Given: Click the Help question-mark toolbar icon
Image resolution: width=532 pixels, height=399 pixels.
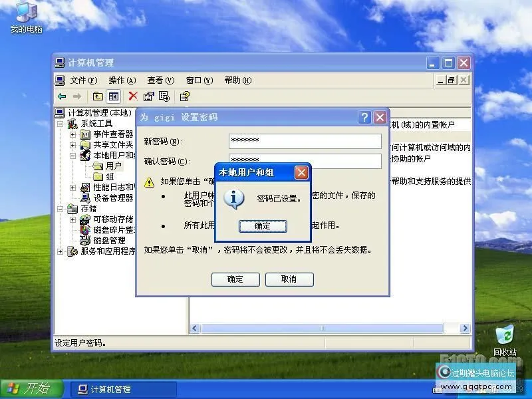Looking at the screenshot, I should [x=186, y=96].
